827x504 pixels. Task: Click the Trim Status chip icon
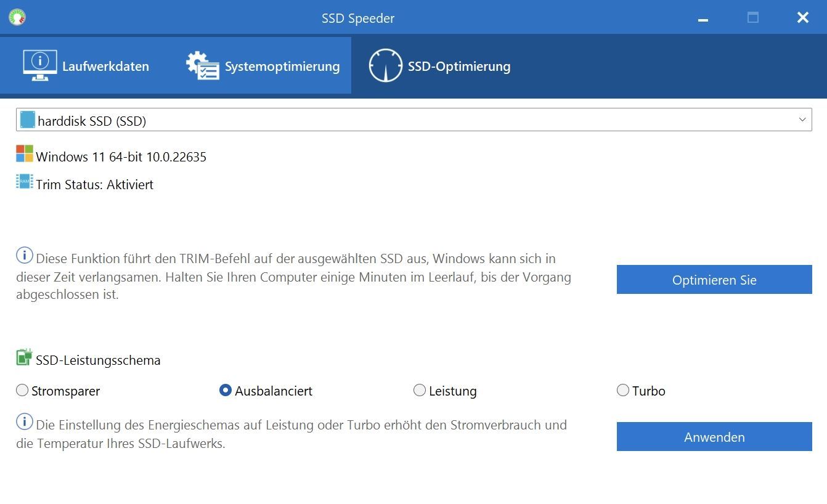click(25, 182)
